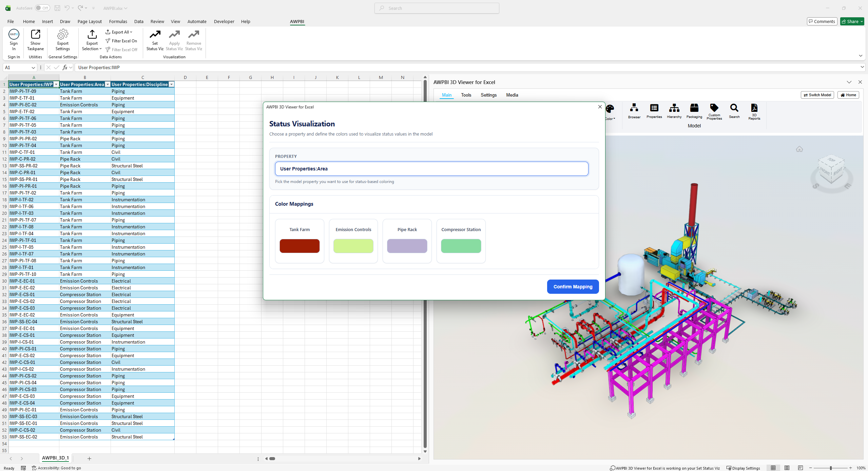This screenshot has height=471, width=868.
Task: Select the AWPBI_3D_1 sheet tab
Action: (55, 458)
